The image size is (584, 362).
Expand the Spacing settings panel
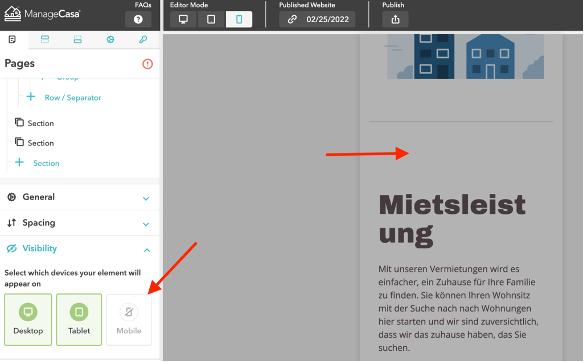coord(79,223)
